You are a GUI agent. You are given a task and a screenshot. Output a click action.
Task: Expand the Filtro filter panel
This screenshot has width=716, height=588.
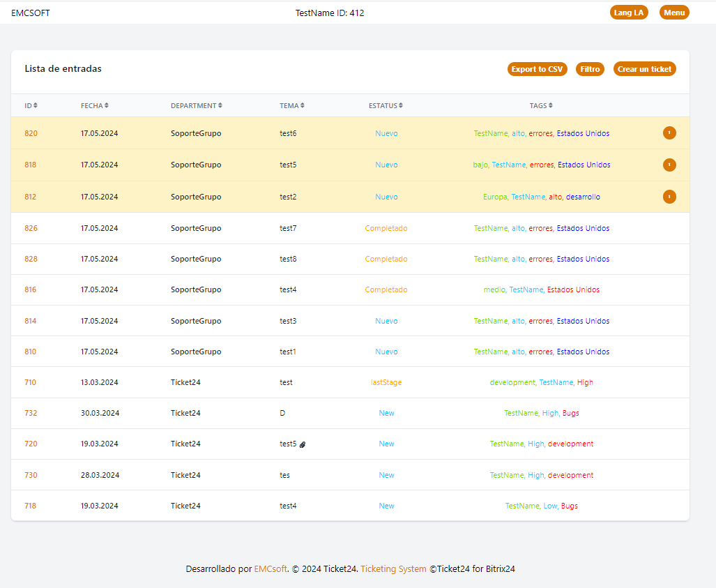click(x=590, y=69)
